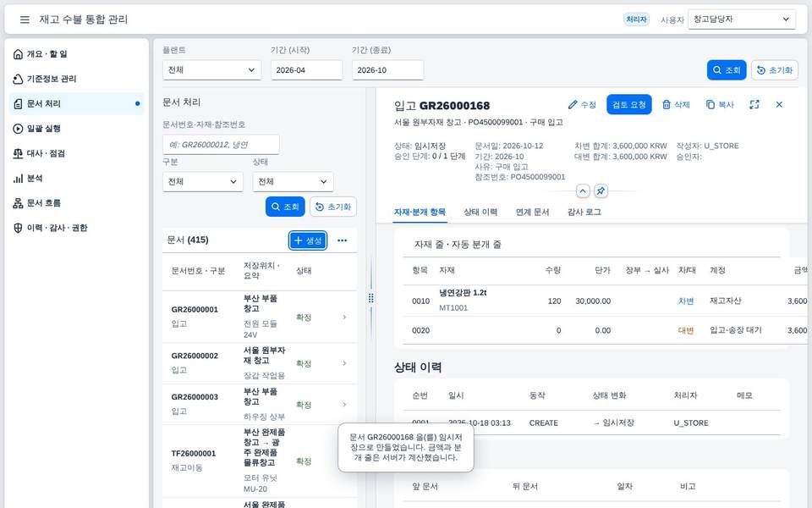
Task: Switch to 상태 이력 tab
Action: click(480, 213)
